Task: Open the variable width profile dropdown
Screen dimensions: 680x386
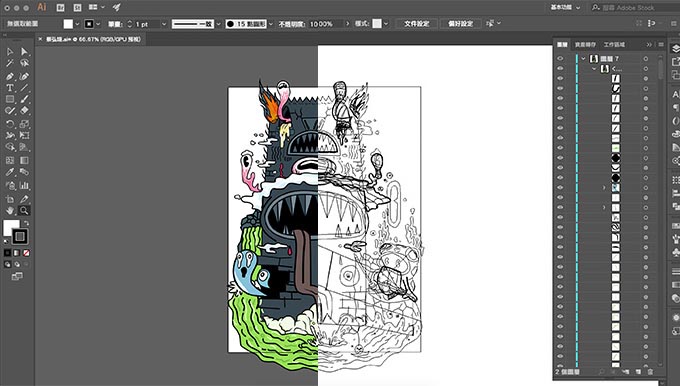Action: click(219, 24)
